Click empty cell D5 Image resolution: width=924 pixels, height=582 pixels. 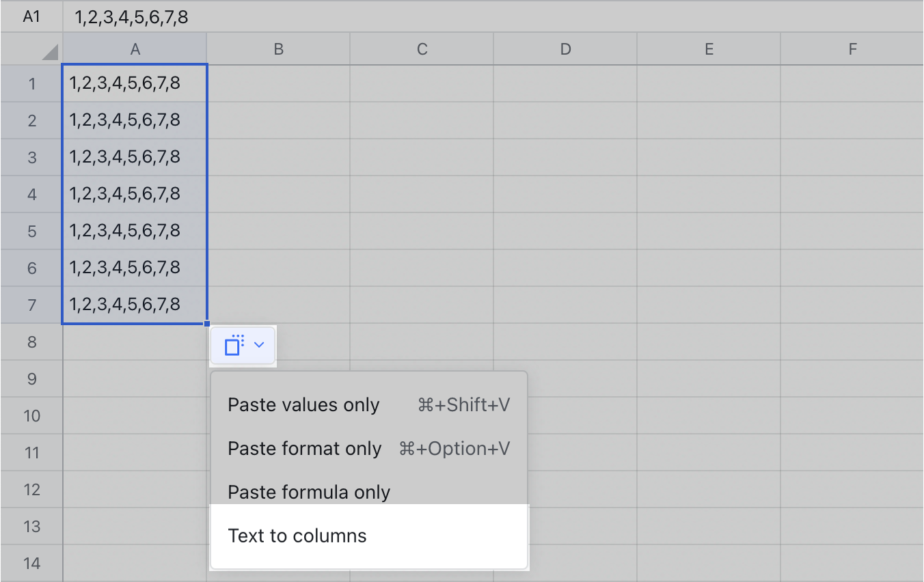tap(565, 231)
